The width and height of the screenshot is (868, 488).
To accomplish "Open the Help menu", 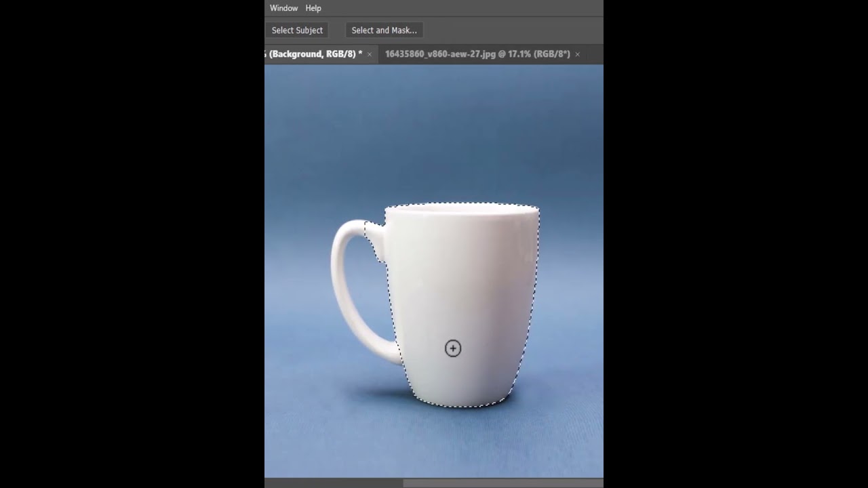I will [x=313, y=8].
